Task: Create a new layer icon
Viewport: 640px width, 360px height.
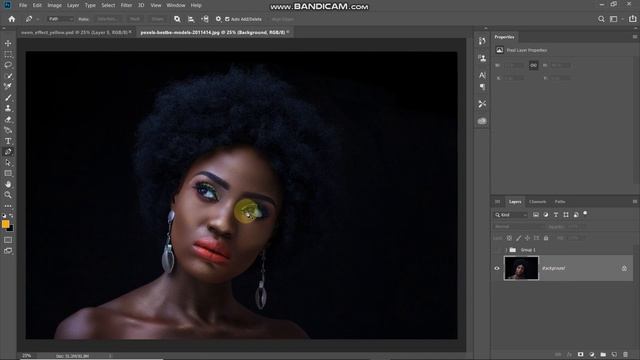Action: coord(614,355)
